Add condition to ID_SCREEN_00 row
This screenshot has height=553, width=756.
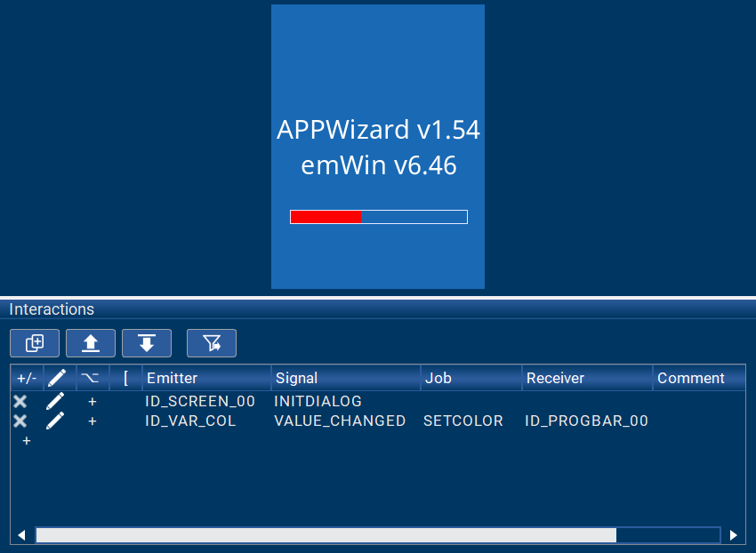point(92,402)
